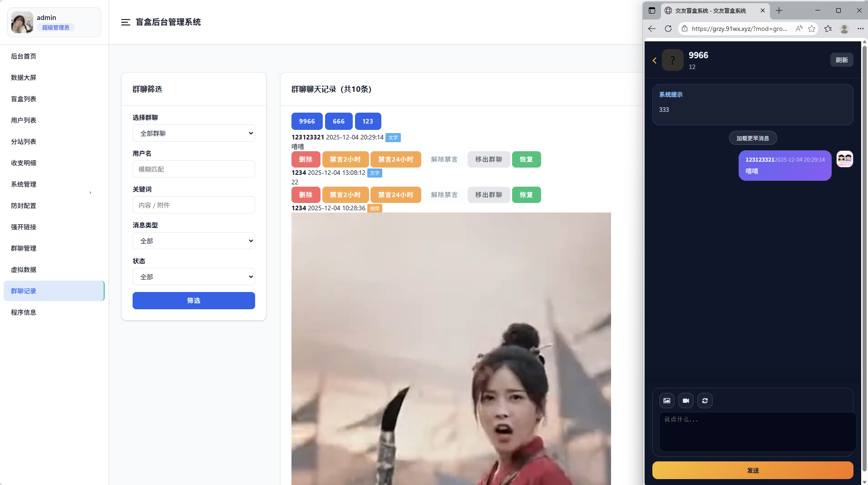The height and width of the screenshot is (485, 868).
Task: Click the 筛选 filter button
Action: pyautogui.click(x=193, y=300)
